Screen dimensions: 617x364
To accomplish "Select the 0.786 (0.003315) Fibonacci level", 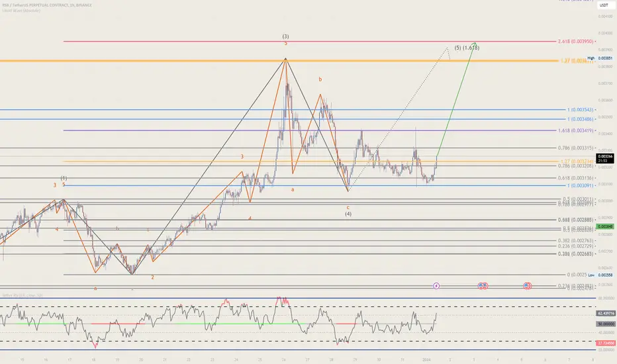I will (575, 148).
